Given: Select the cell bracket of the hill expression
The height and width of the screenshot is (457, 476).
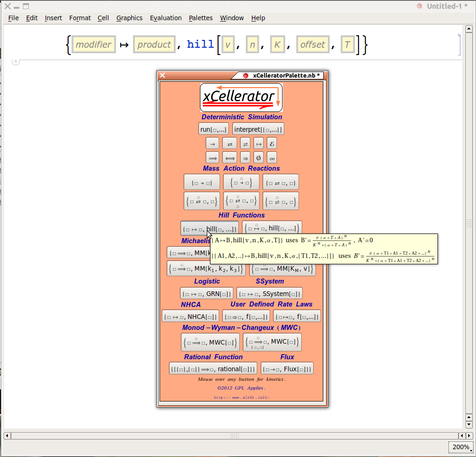Looking at the screenshot, I should [x=459, y=45].
